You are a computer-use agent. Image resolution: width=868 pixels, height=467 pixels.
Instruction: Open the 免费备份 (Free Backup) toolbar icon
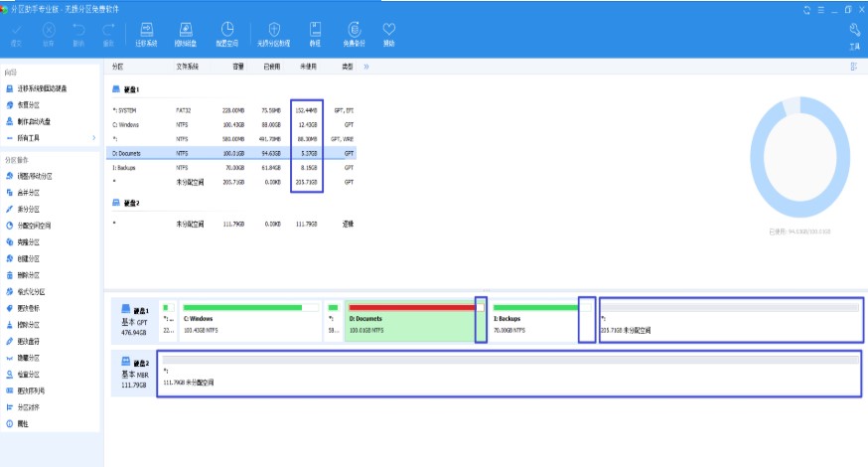coord(353,34)
